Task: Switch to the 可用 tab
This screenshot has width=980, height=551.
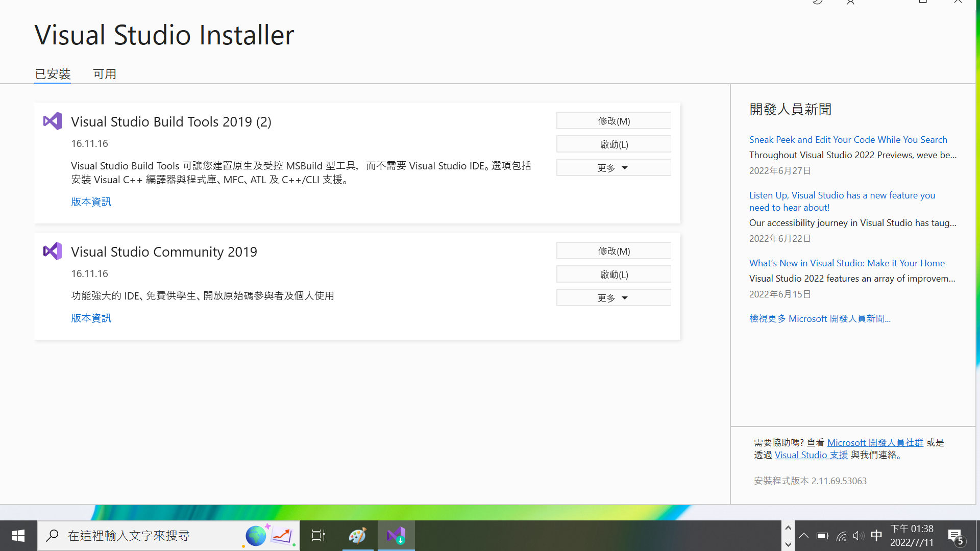Action: 105,74
